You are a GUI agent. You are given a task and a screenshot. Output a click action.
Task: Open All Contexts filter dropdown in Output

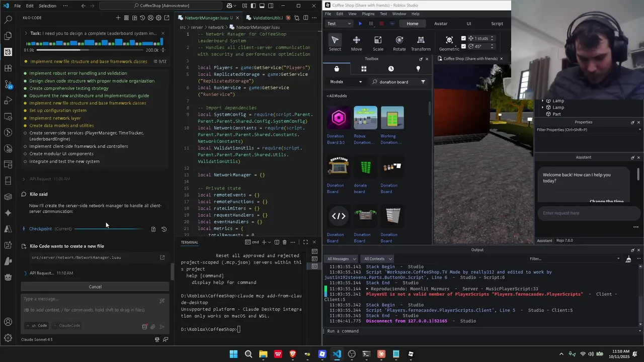click(x=377, y=259)
